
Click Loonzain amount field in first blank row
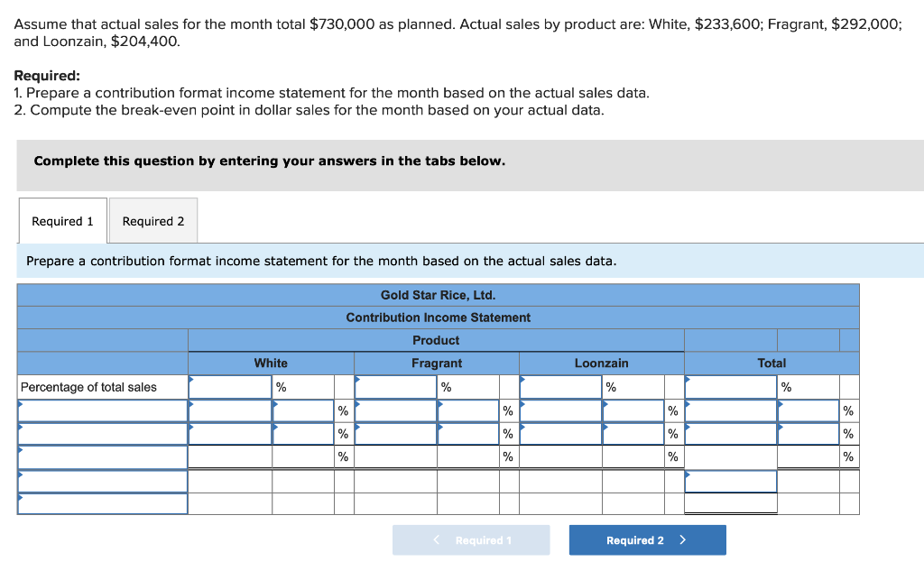(x=561, y=410)
